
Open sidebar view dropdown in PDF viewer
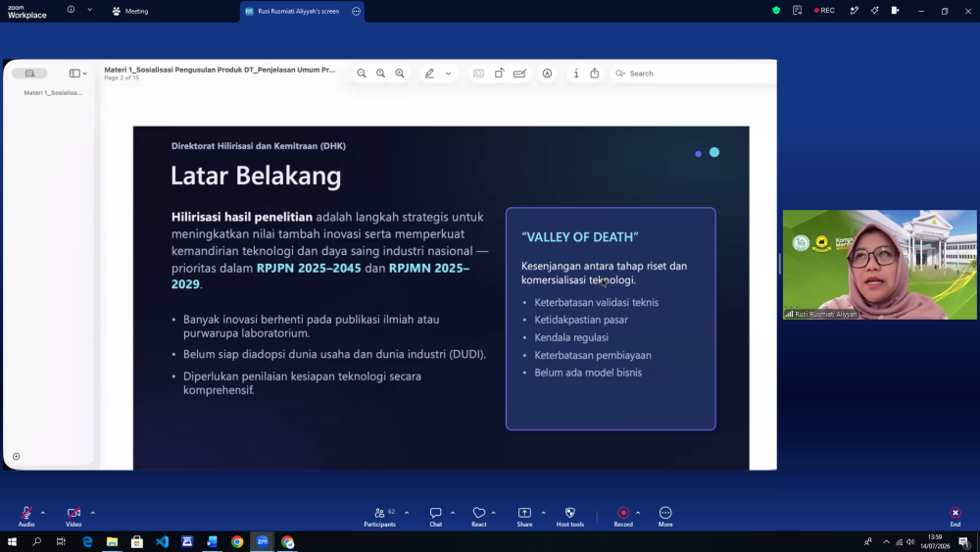coord(78,74)
